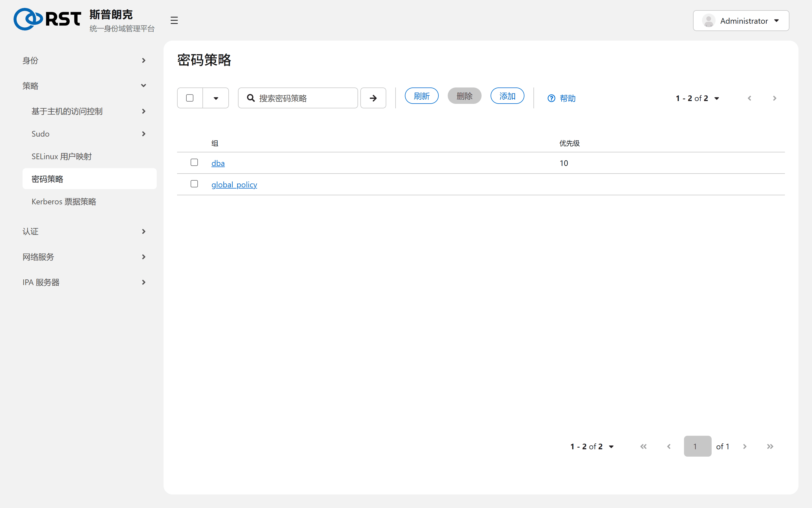Select the global_policy row checkbox
Viewport: 812px width, 508px height.
click(194, 184)
